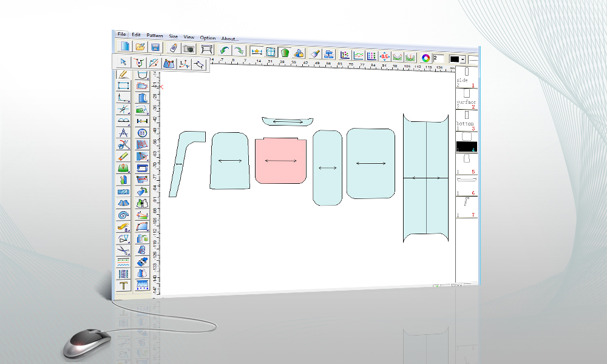The image size is (607, 364).
Task: Expand the black color dropdown arrow
Action: click(x=463, y=59)
